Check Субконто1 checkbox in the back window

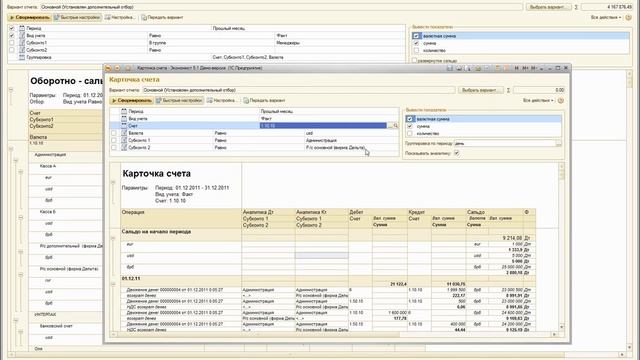(11, 42)
